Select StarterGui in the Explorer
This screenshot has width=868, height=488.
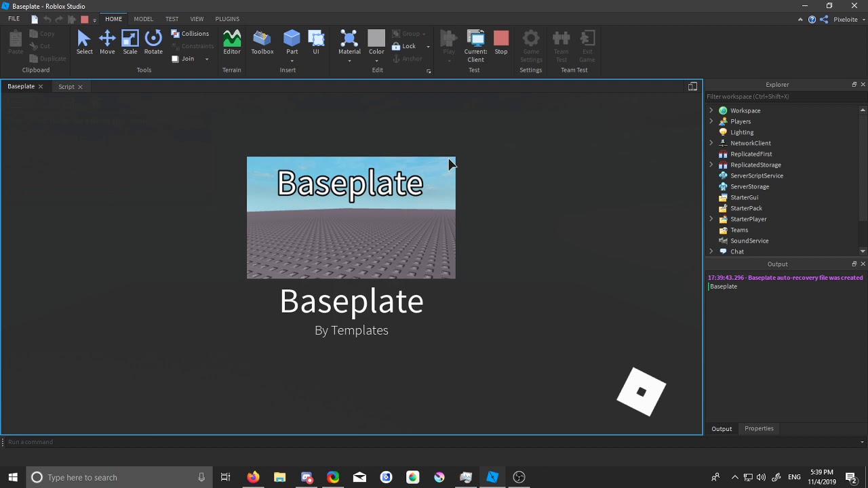tap(744, 197)
